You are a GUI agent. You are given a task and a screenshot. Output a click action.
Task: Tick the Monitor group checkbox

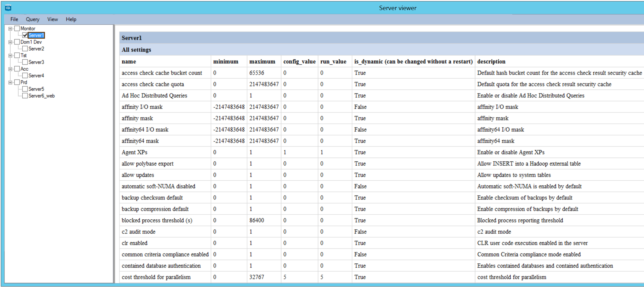(x=17, y=29)
